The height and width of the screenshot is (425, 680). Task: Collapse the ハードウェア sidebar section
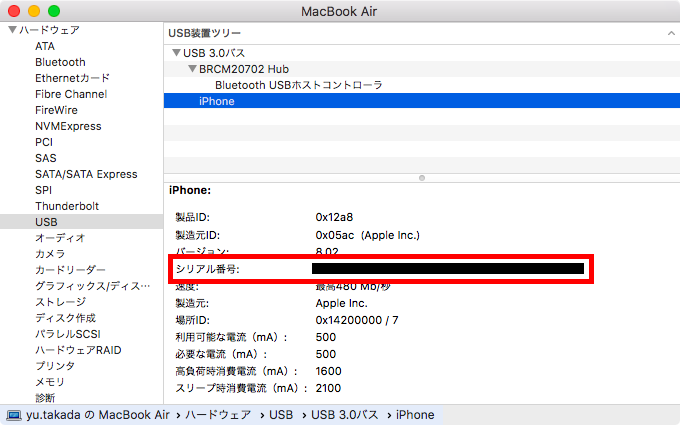(x=12, y=30)
